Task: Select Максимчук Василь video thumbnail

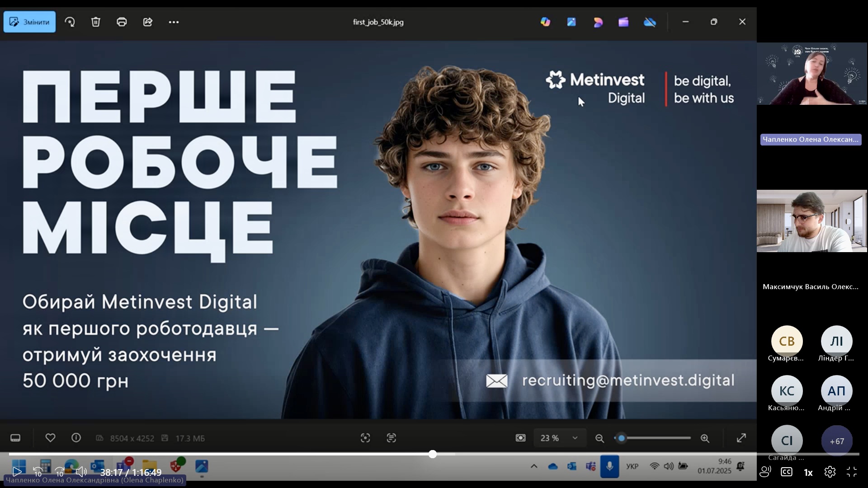Action: pyautogui.click(x=812, y=221)
